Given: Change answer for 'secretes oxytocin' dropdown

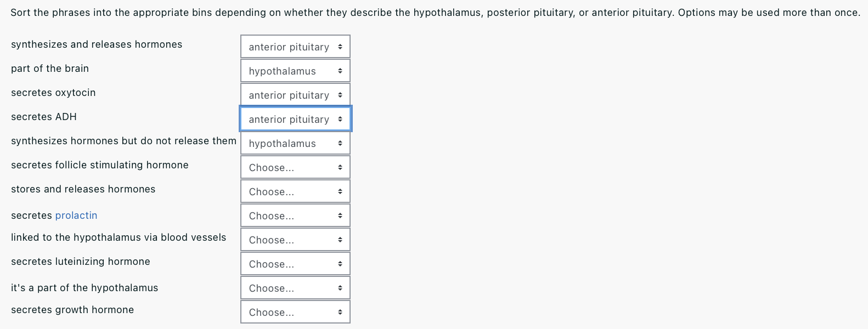Looking at the screenshot, I should [295, 95].
